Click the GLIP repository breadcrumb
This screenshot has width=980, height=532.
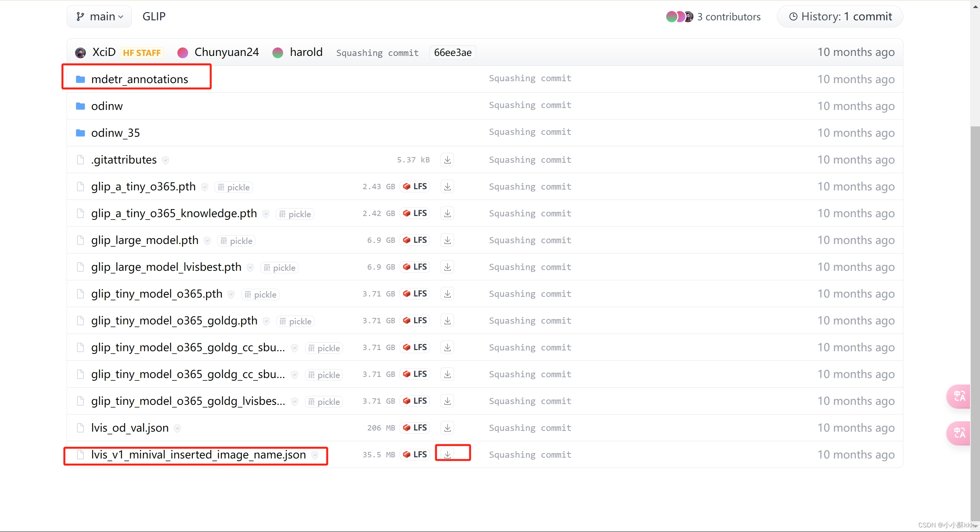pos(154,16)
